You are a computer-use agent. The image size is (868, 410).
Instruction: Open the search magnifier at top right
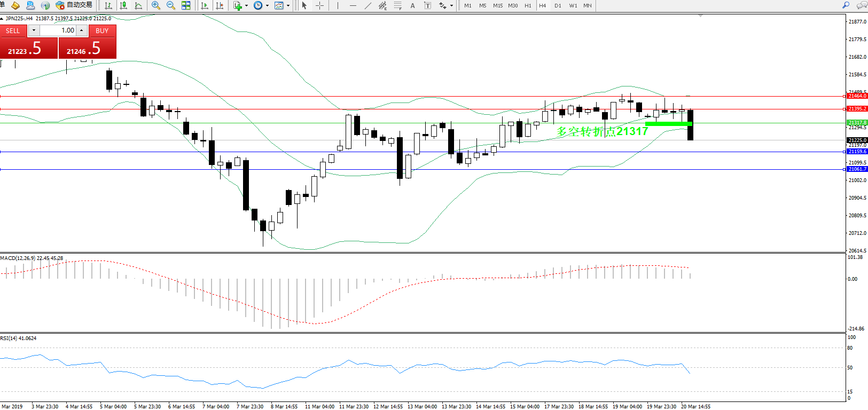point(846,5)
